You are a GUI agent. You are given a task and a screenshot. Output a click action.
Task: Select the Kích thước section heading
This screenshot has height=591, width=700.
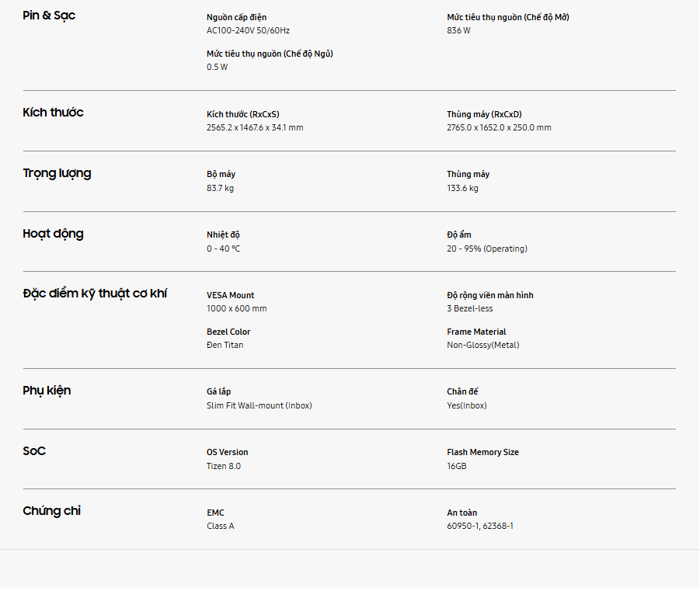(53, 113)
